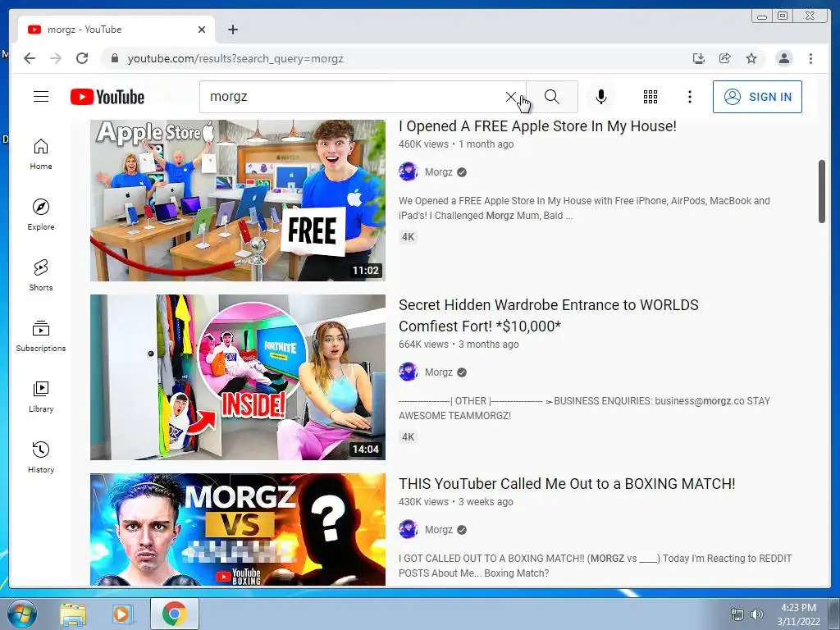The width and height of the screenshot is (840, 630).
Task: Click the browser forward arrow
Action: (x=56, y=58)
